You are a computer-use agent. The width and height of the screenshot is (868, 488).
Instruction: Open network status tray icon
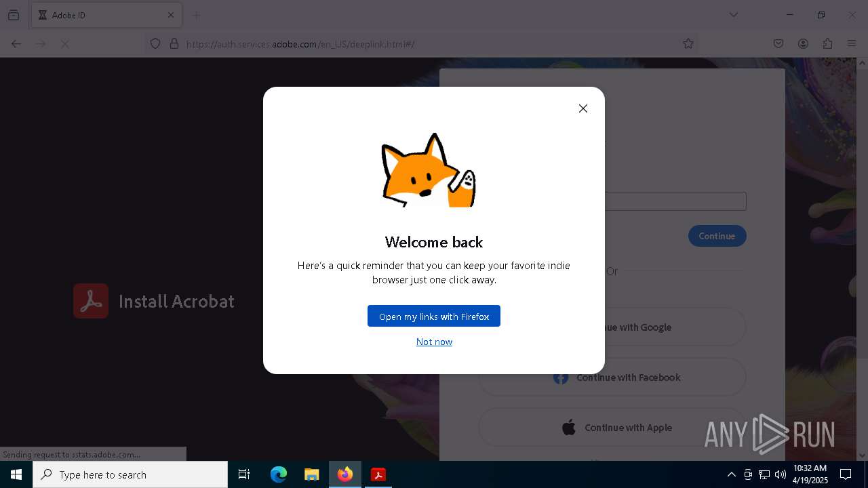click(764, 474)
